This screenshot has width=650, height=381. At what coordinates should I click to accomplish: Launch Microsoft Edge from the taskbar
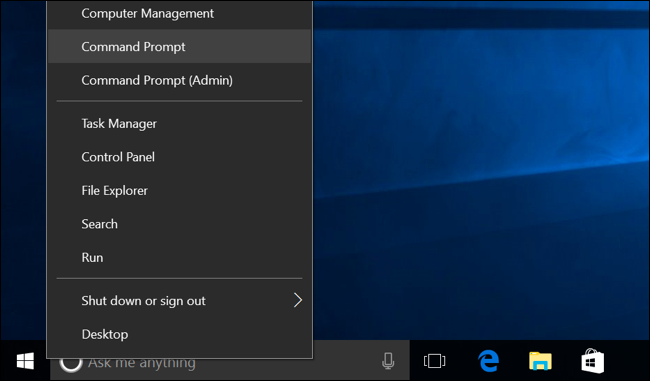[x=488, y=361]
